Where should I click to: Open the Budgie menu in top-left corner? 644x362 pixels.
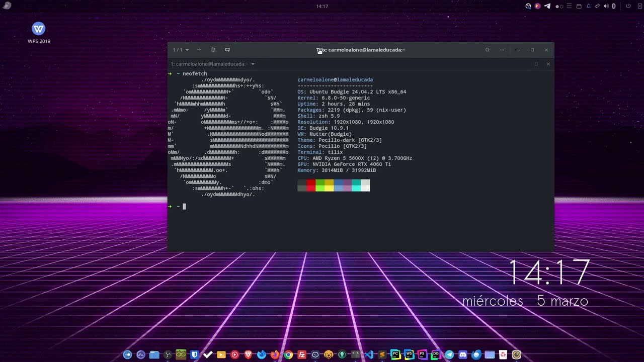[7, 6]
